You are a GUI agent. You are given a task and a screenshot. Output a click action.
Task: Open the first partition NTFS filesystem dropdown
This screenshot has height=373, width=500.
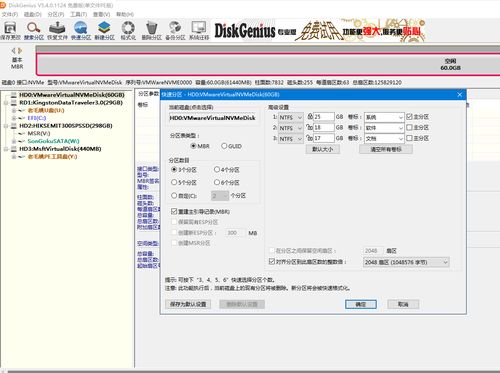[291, 117]
